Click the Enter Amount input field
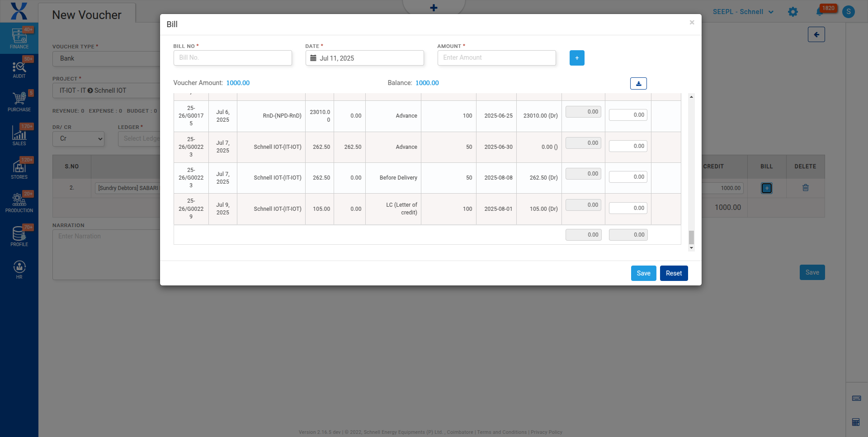Screen dimensions: 868x437 (496, 58)
